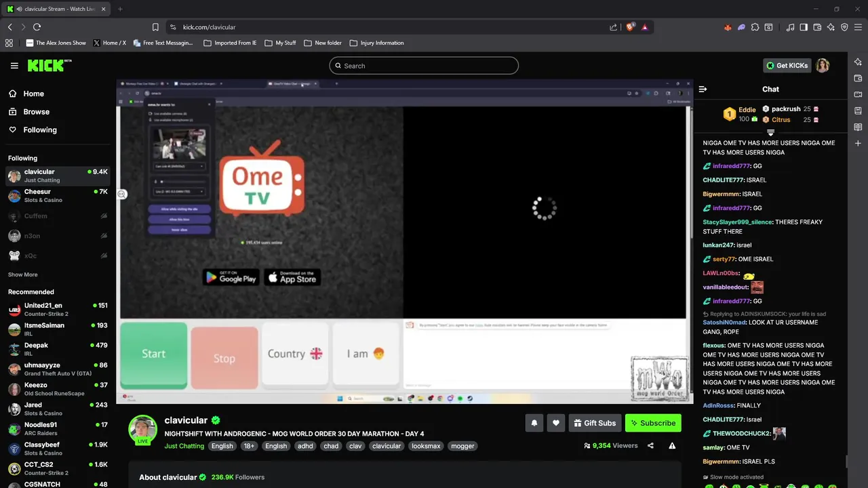
Task: Open Brave Rewards triangle icon
Action: pyautogui.click(x=644, y=27)
